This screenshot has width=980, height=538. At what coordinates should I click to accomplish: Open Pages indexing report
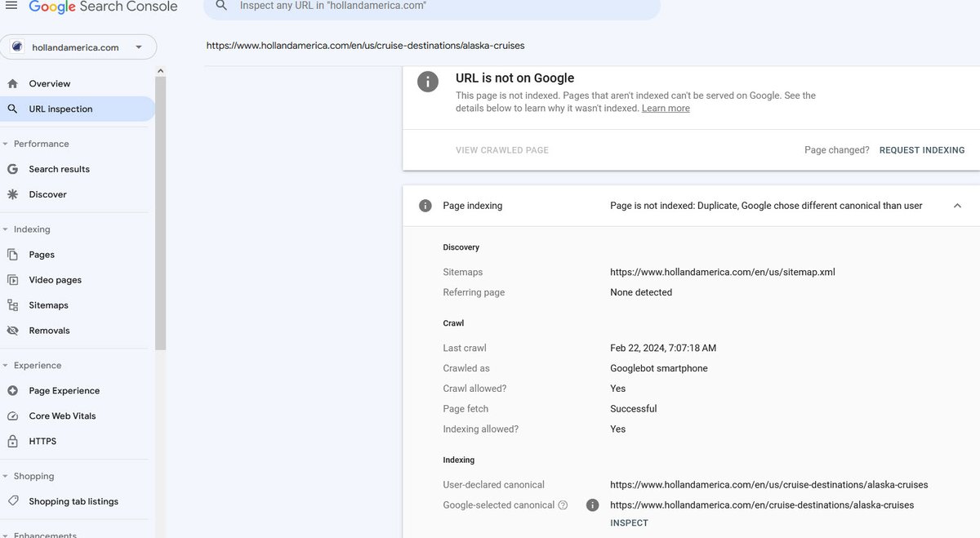[42, 255]
